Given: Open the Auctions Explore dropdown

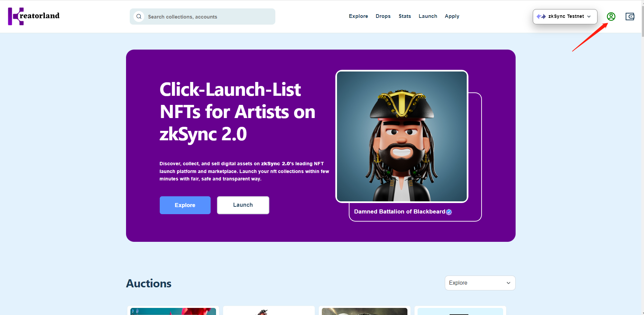Looking at the screenshot, I should point(480,283).
